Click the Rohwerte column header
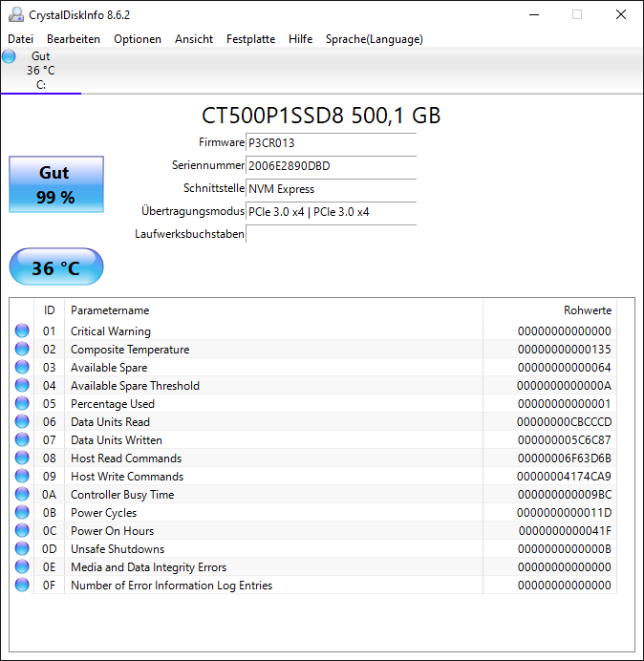This screenshot has width=644, height=661. tap(549, 310)
